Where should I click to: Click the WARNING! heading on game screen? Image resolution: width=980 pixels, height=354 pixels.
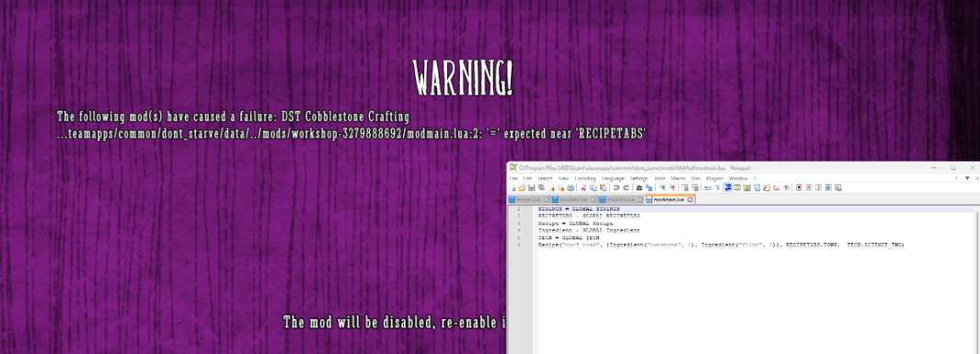(x=463, y=79)
